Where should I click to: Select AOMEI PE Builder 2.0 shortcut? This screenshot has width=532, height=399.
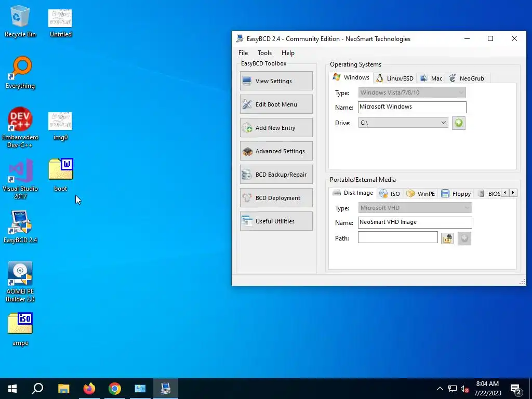click(20, 282)
